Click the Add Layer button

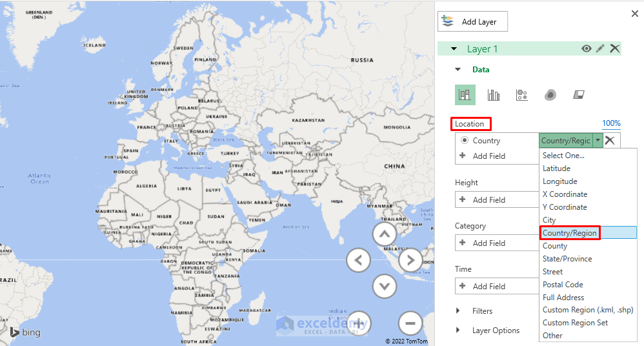coord(472,21)
